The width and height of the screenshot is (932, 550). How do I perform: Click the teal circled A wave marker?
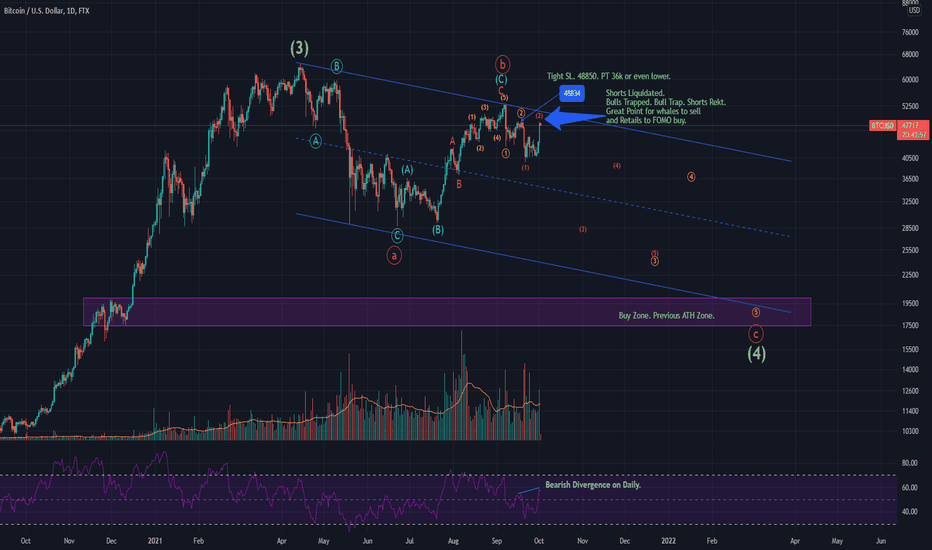(316, 141)
